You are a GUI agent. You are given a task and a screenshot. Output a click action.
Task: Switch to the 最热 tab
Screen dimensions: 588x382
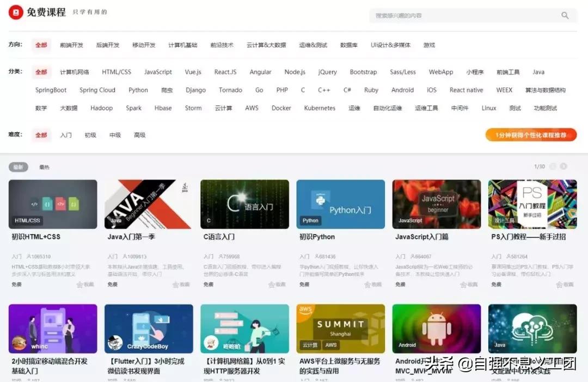click(x=44, y=167)
